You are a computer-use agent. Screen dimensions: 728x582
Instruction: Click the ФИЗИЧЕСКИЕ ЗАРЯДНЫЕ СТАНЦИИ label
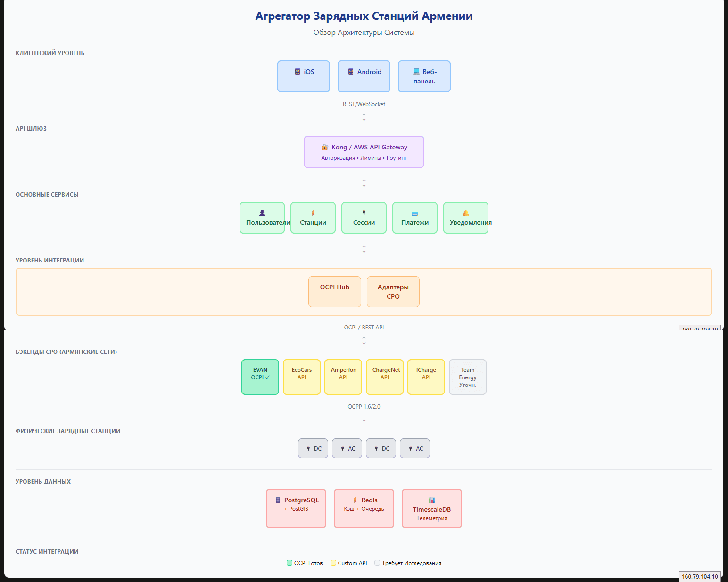tap(68, 431)
